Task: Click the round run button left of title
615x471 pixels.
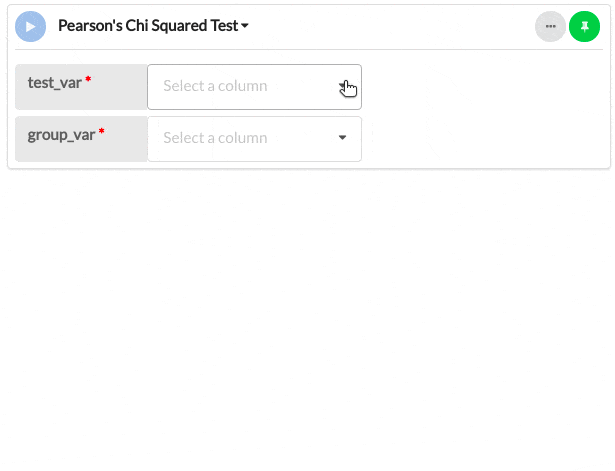Action: coord(30,26)
